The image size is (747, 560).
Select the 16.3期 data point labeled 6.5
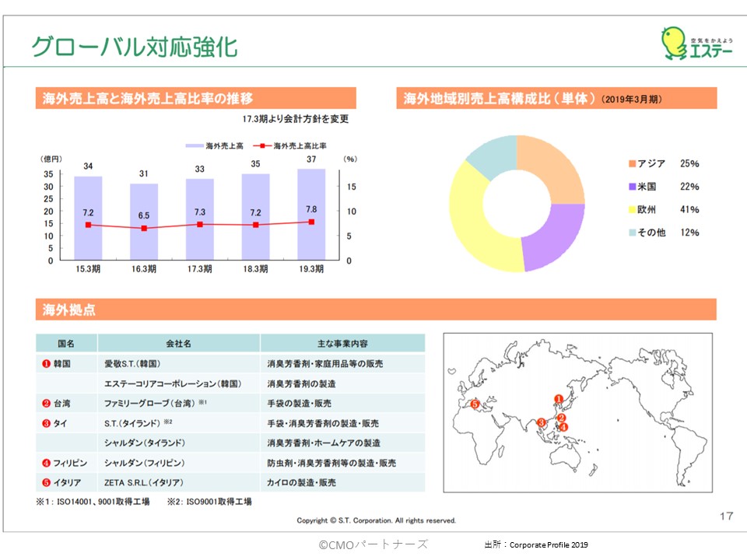[x=144, y=229]
